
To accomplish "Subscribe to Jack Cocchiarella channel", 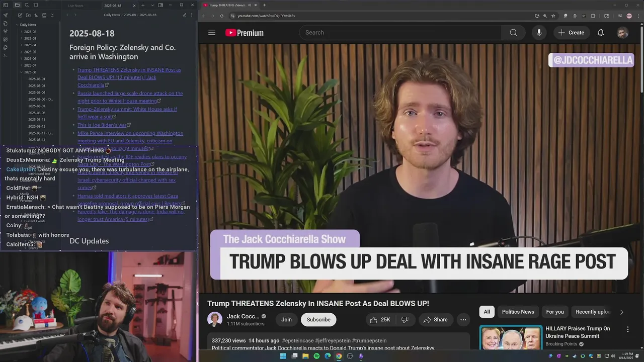I will (318, 320).
